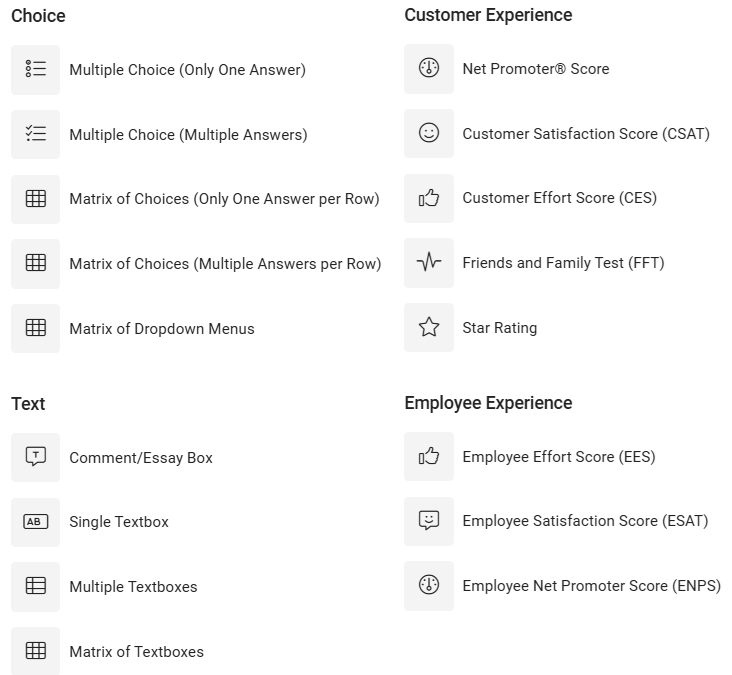
Task: Choose the Net Promoter Score gauge icon
Action: [429, 69]
